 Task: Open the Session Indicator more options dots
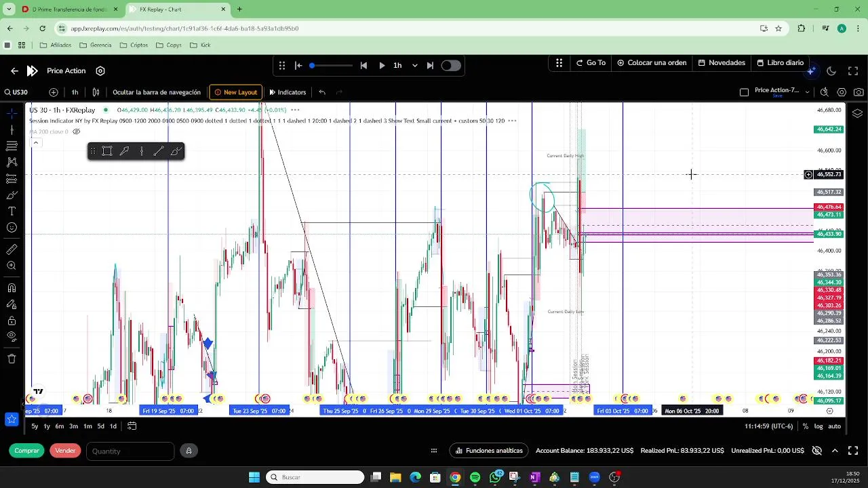pyautogui.click(x=512, y=121)
